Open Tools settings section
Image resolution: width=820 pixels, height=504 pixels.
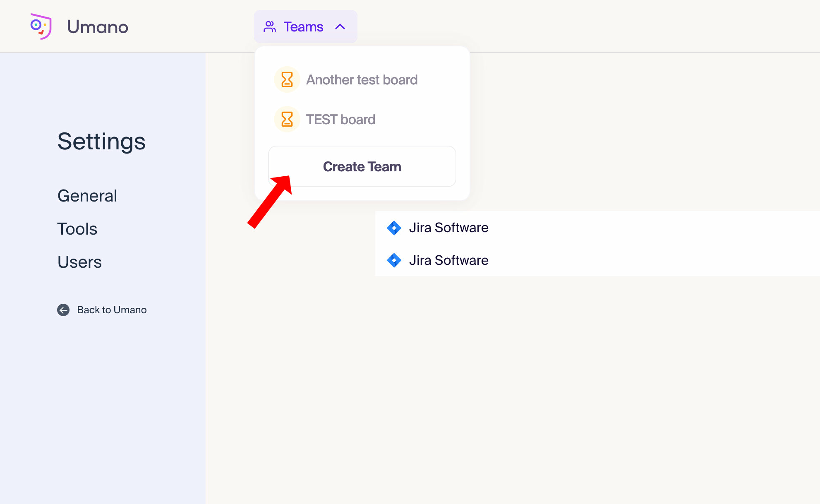point(77,229)
